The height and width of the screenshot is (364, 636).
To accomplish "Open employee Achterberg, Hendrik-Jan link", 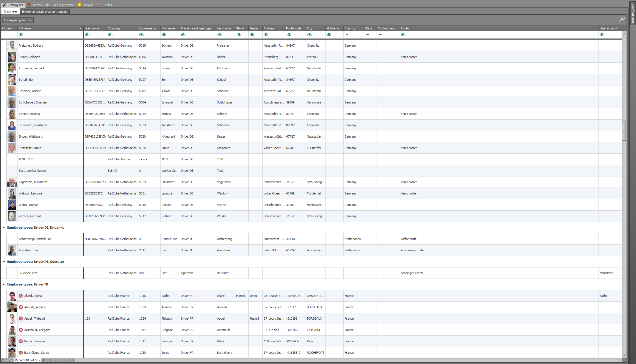I will coord(35,239).
